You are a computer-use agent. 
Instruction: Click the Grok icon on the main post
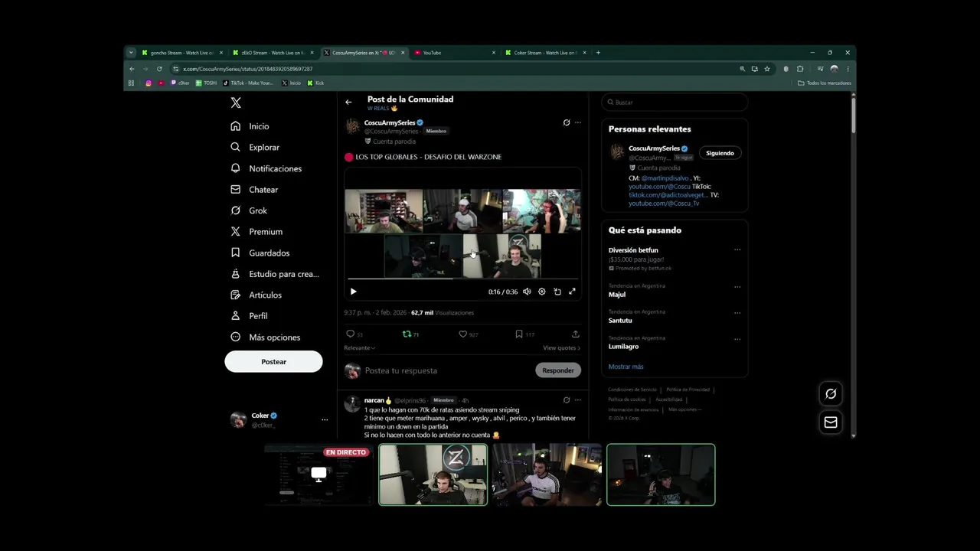point(567,122)
